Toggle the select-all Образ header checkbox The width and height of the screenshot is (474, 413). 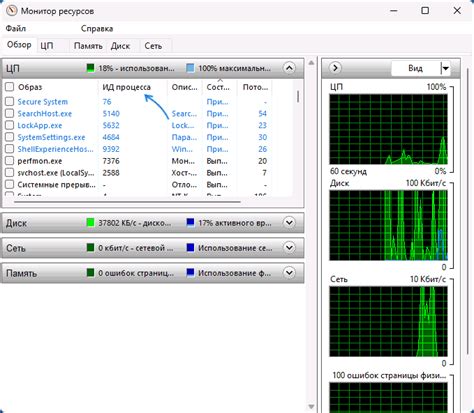(10, 87)
